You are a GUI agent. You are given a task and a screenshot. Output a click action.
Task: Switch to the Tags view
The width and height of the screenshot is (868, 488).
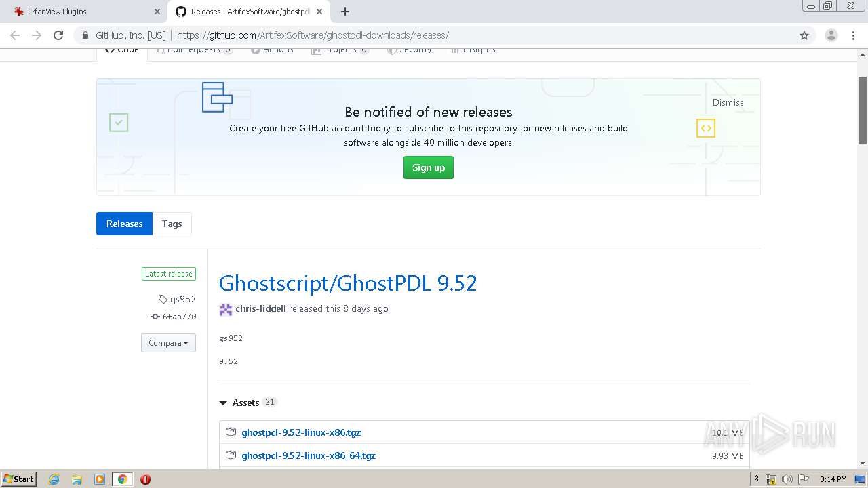(x=172, y=224)
